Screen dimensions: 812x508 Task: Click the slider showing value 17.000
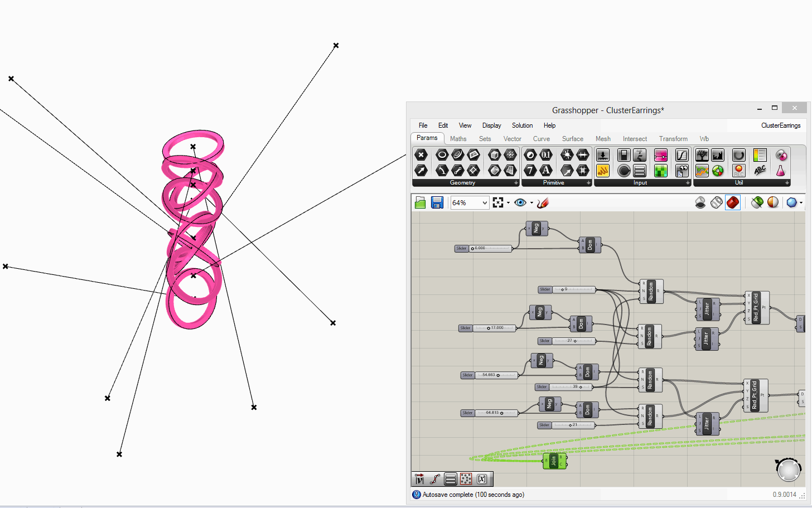[x=487, y=328]
